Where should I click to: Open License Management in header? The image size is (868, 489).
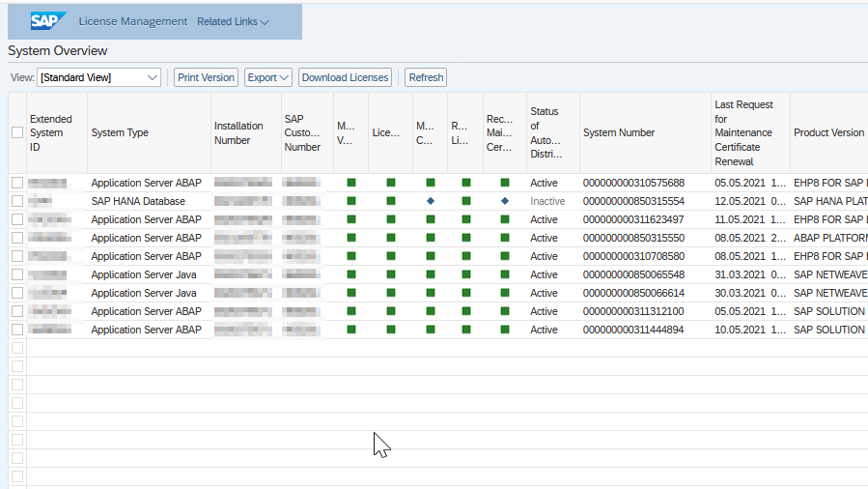pos(133,21)
